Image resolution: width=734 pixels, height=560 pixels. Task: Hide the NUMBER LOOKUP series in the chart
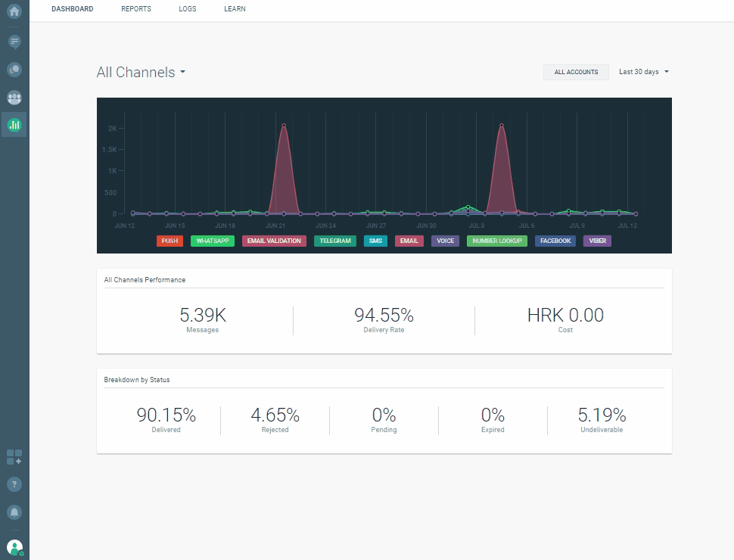(496, 241)
